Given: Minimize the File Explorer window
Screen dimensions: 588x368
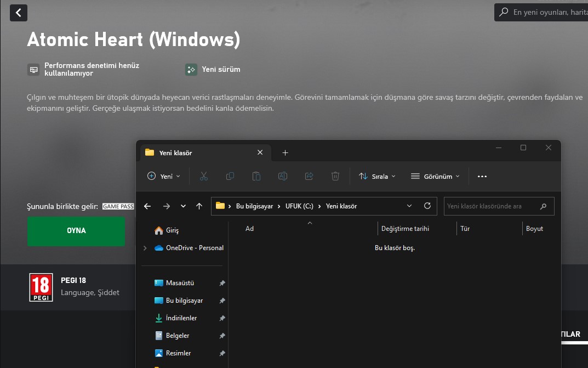Looking at the screenshot, I should pos(498,148).
